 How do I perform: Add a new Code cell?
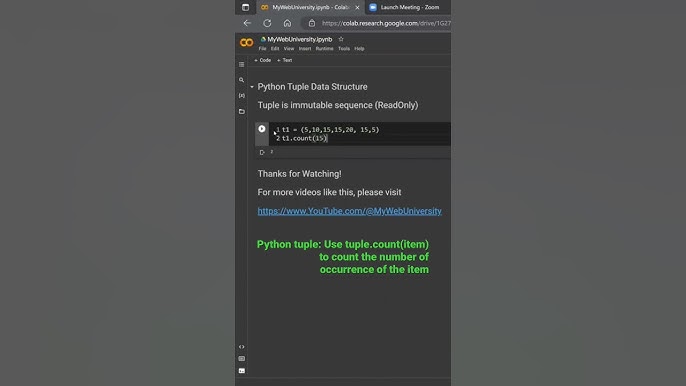point(262,60)
